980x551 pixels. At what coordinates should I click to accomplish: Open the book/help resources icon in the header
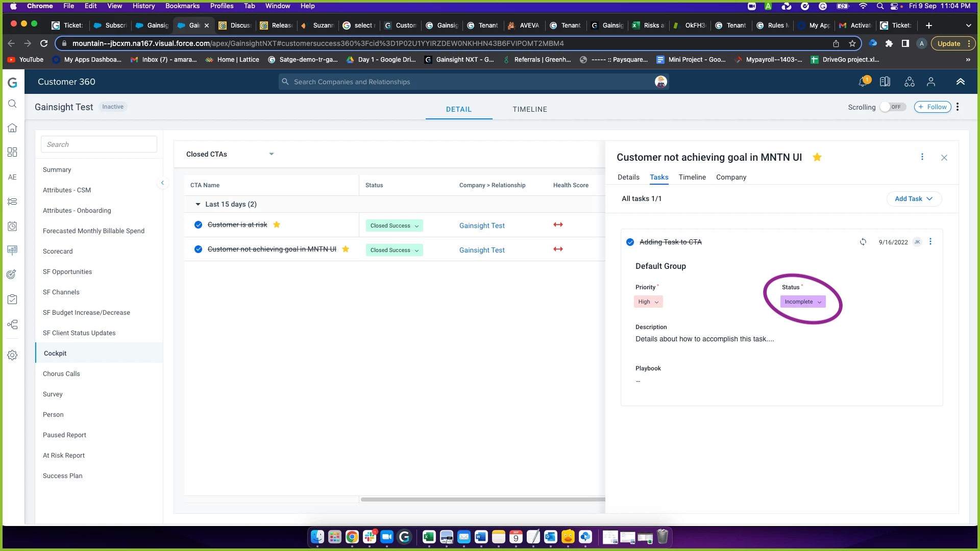pos(885,82)
